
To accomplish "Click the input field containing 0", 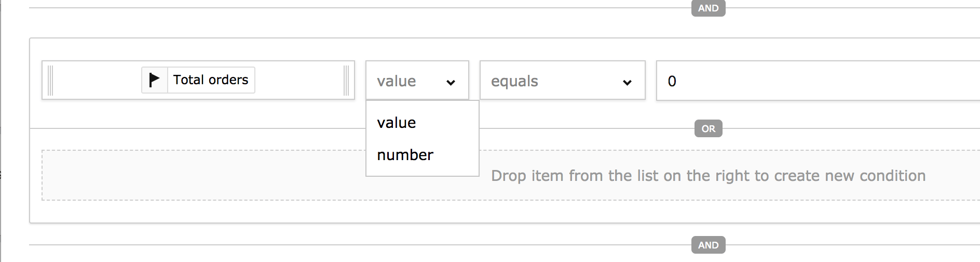I will 815,81.
